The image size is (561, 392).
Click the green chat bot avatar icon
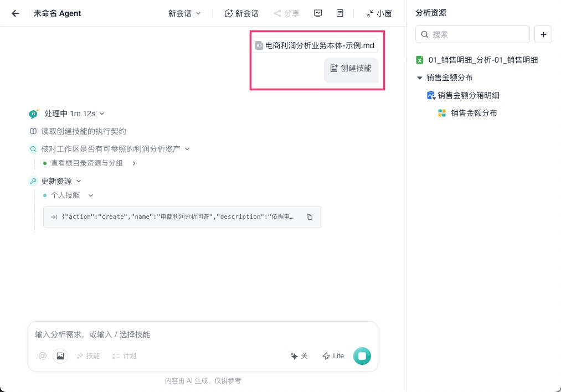(33, 114)
